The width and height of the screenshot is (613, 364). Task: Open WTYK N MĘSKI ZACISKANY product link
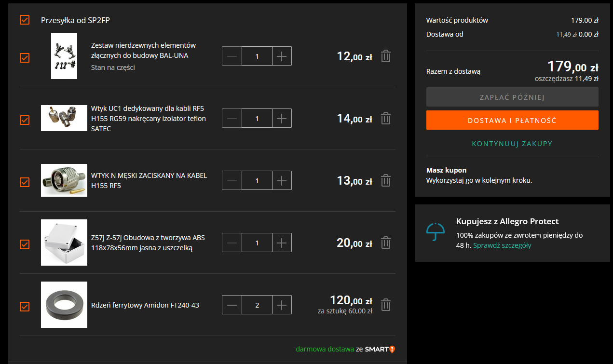click(x=149, y=180)
